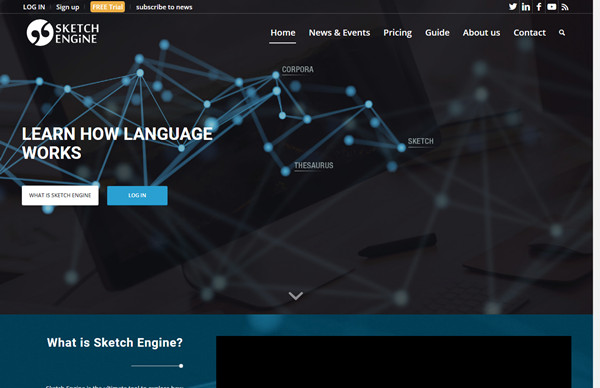Click the What is Sketch Engine? heading
600x388 pixels.
(115, 342)
